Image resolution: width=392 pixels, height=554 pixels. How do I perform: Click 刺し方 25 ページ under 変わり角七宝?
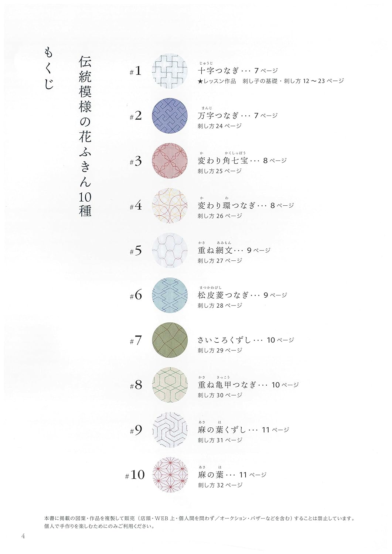click(x=220, y=171)
